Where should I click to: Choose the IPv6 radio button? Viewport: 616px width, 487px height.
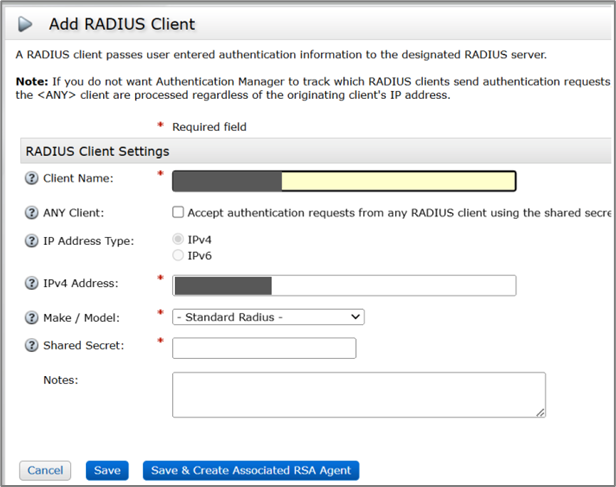pyautogui.click(x=178, y=255)
